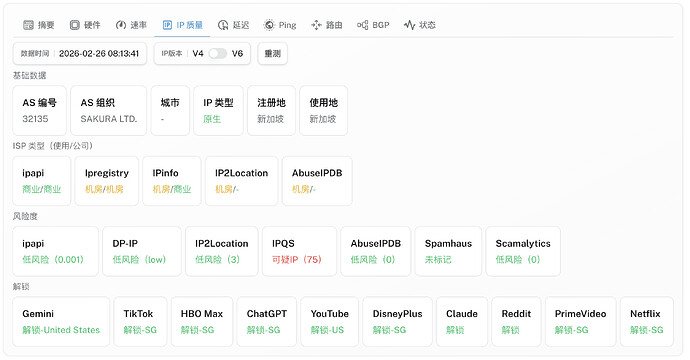Click the AS 组织 SAKURA LTD. card
This screenshot has height=360, width=690.
coord(109,110)
